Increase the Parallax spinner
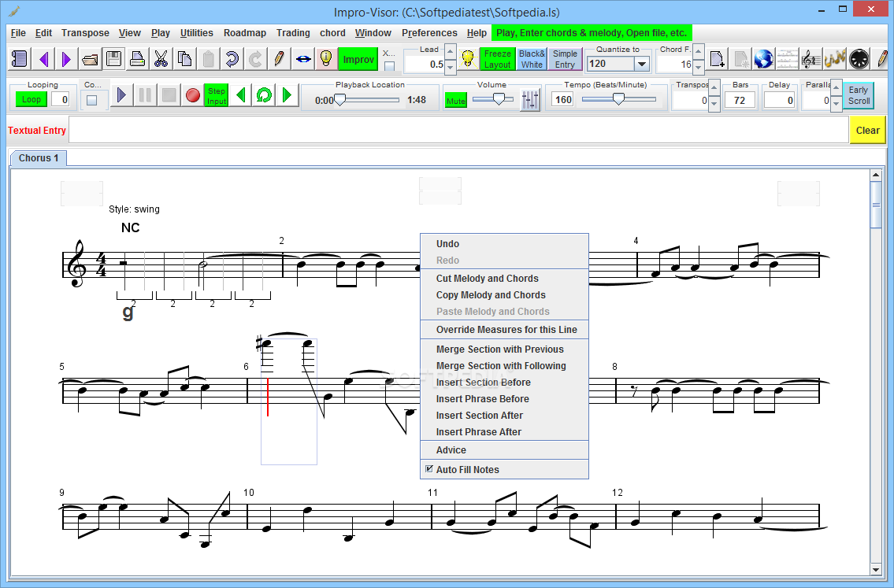The height and width of the screenshot is (588, 894). (837, 88)
